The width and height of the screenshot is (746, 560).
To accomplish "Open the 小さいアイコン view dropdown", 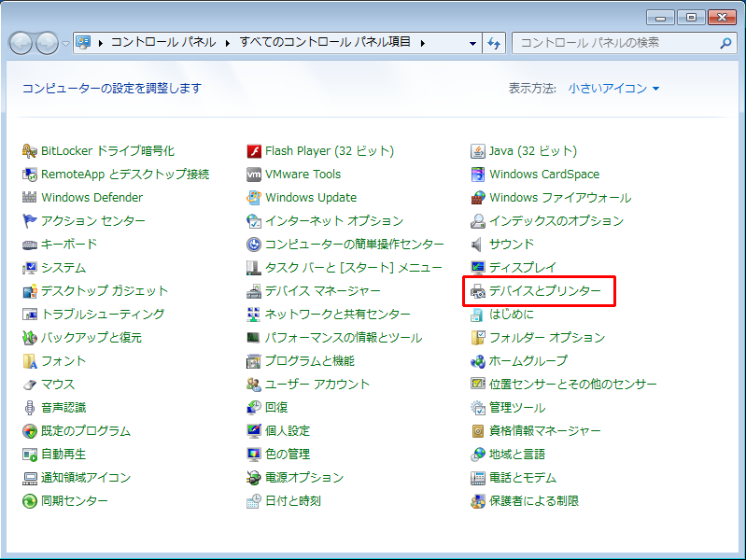I will click(x=613, y=89).
